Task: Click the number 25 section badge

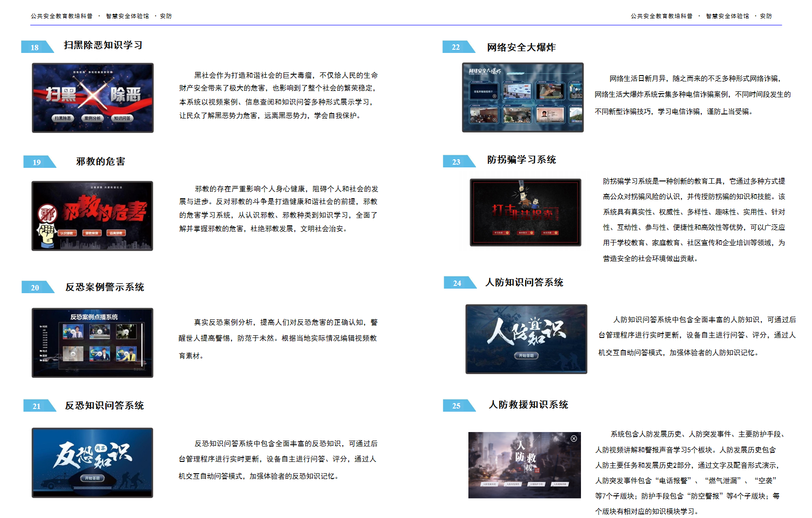Action: [x=457, y=406]
